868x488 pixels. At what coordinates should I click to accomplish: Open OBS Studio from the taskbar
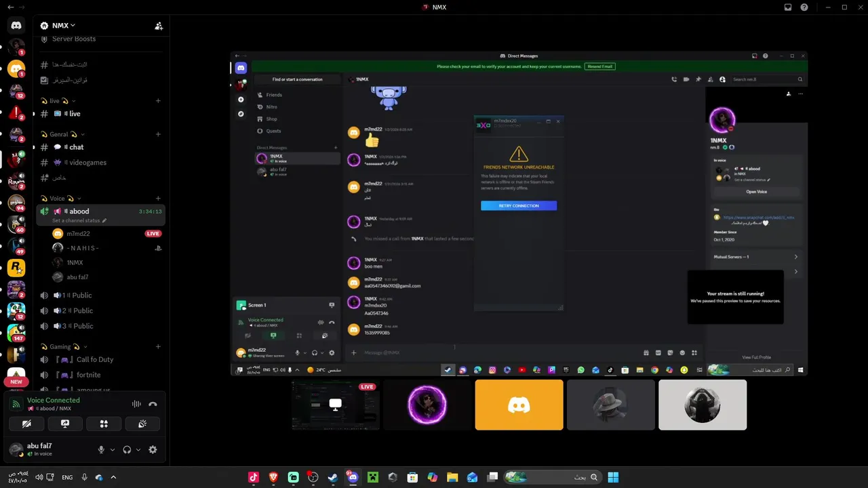313,477
